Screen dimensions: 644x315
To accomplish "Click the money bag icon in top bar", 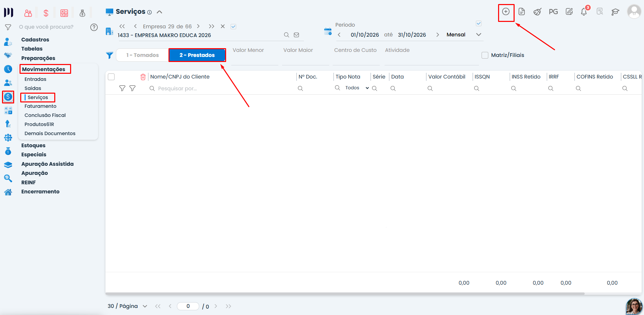I will pyautogui.click(x=82, y=13).
